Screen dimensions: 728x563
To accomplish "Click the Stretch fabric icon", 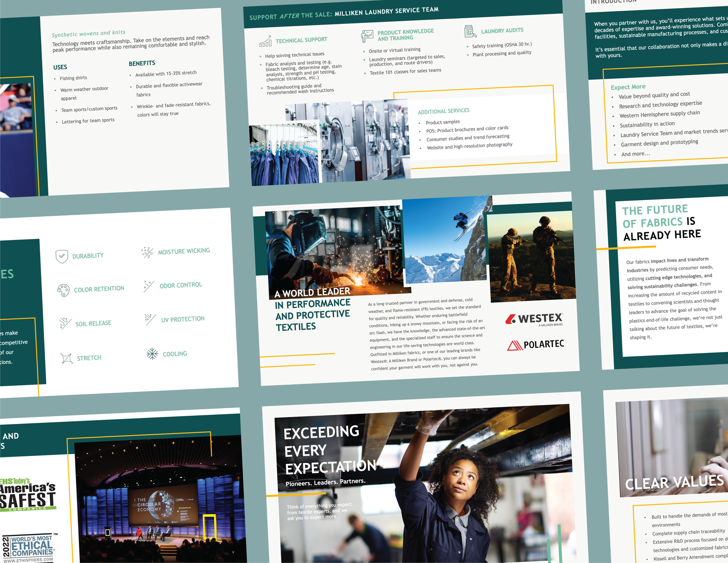I will [x=67, y=358].
